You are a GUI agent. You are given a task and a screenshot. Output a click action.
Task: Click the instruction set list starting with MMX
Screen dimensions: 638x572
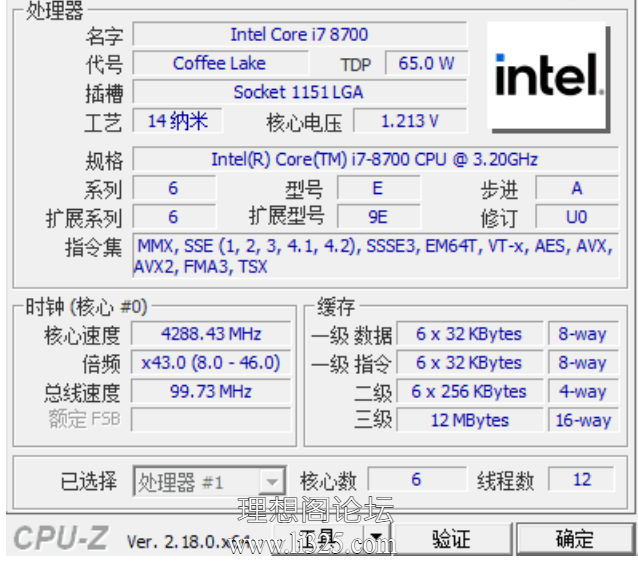(x=374, y=256)
